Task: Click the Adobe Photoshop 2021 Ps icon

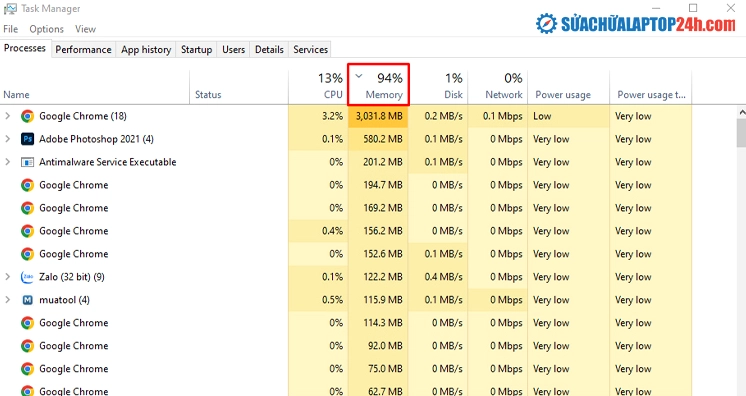Action: tap(28, 139)
